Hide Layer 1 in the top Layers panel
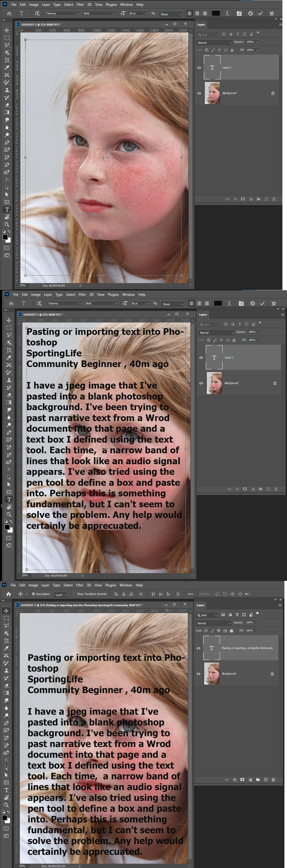Screen dimensions: 287x868 coord(199,68)
